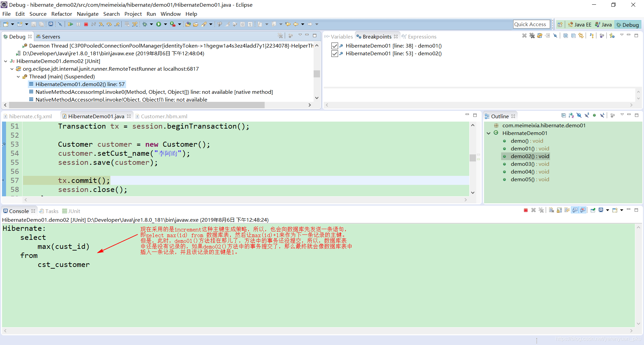Toggle Hide Local Types in Outline
Image resolution: width=644 pixels, height=345 pixels.
coord(602,116)
